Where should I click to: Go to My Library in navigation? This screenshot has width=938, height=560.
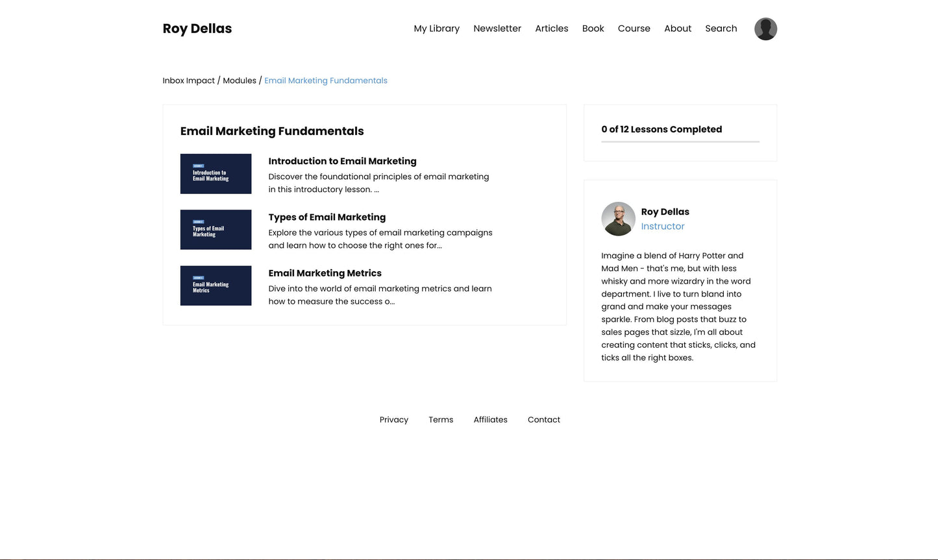[436, 29]
